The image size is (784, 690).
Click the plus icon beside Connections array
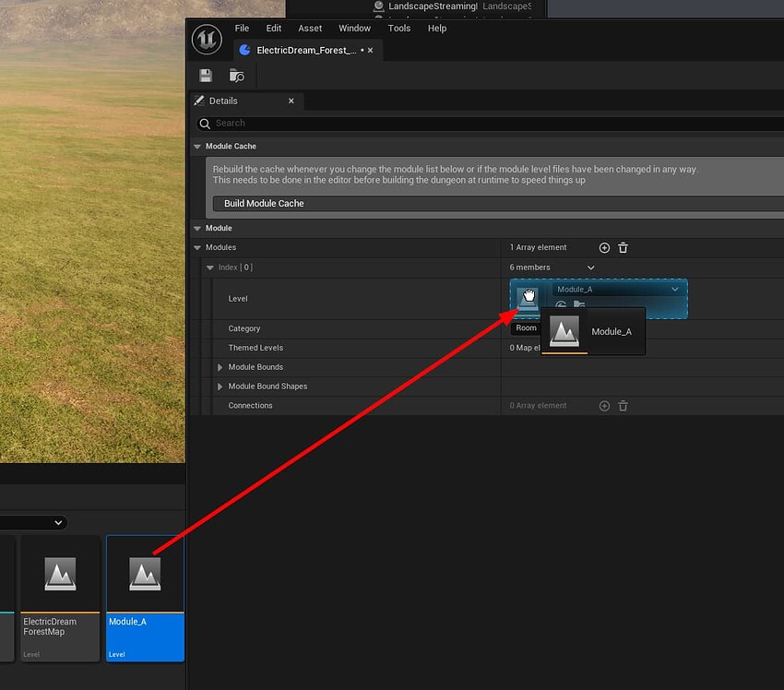(x=604, y=405)
